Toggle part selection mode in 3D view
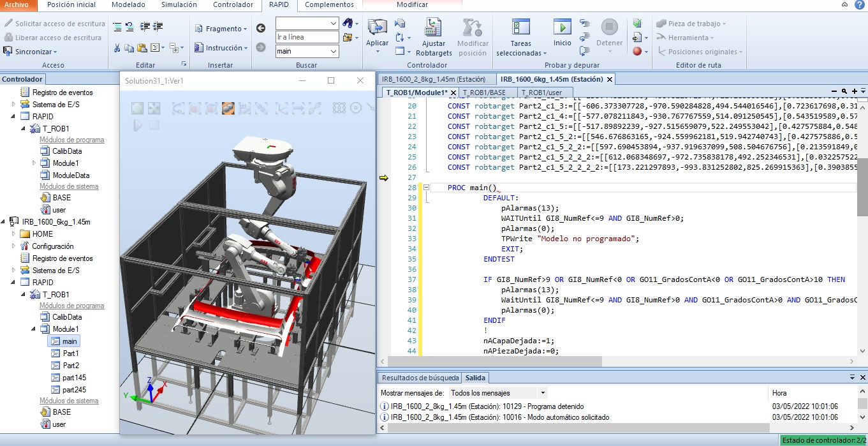The height and width of the screenshot is (446, 868). pos(228,108)
